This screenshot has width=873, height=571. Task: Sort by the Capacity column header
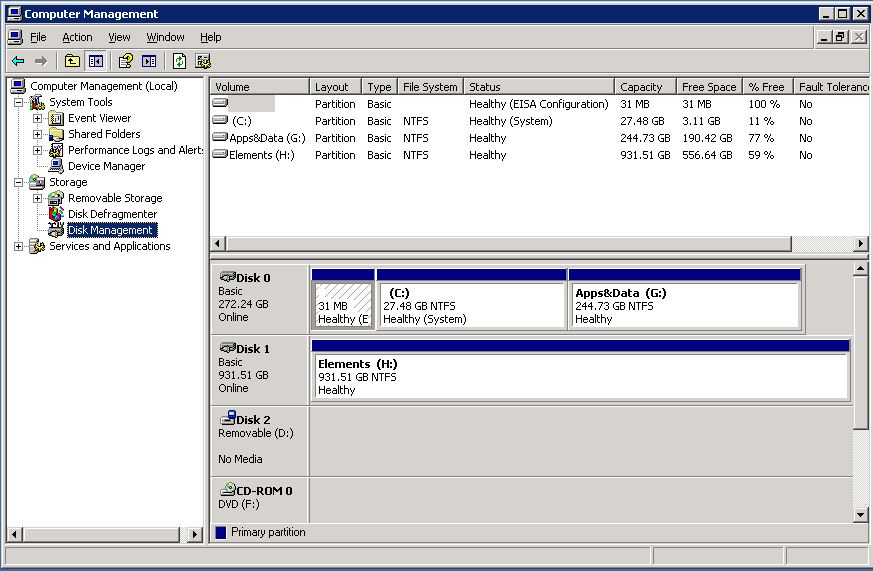(x=645, y=87)
